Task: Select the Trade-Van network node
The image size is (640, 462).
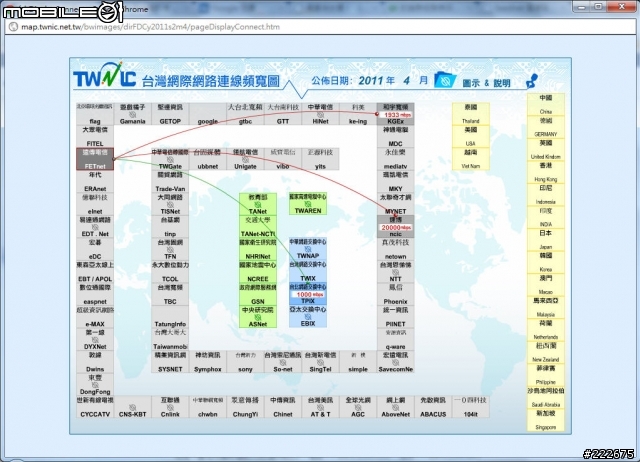Action: 170,182
